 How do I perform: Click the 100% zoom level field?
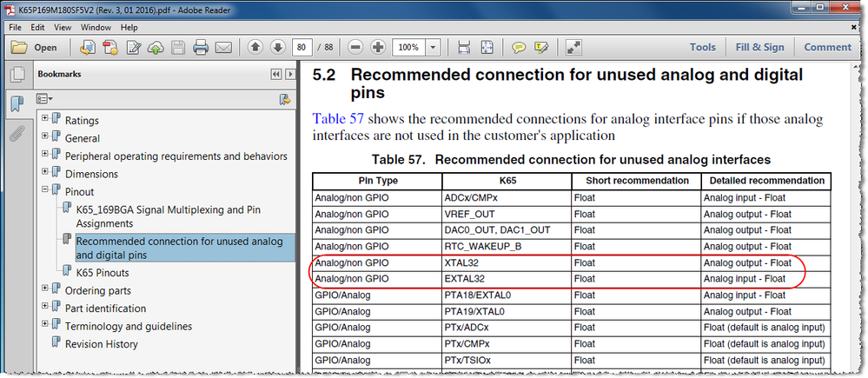tap(408, 48)
